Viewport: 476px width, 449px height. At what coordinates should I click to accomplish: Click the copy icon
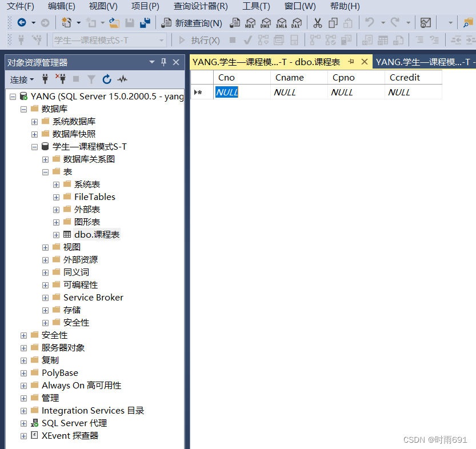(333, 23)
